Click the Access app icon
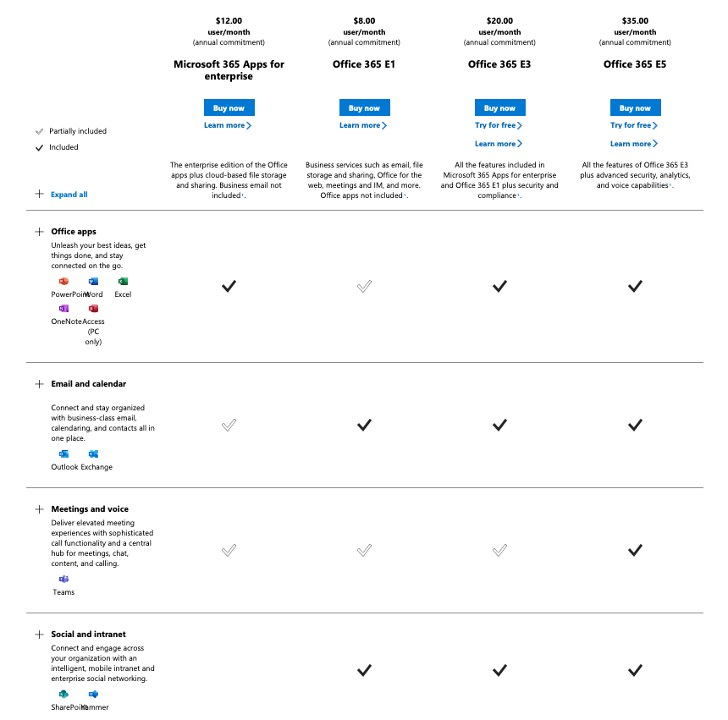 (x=93, y=309)
